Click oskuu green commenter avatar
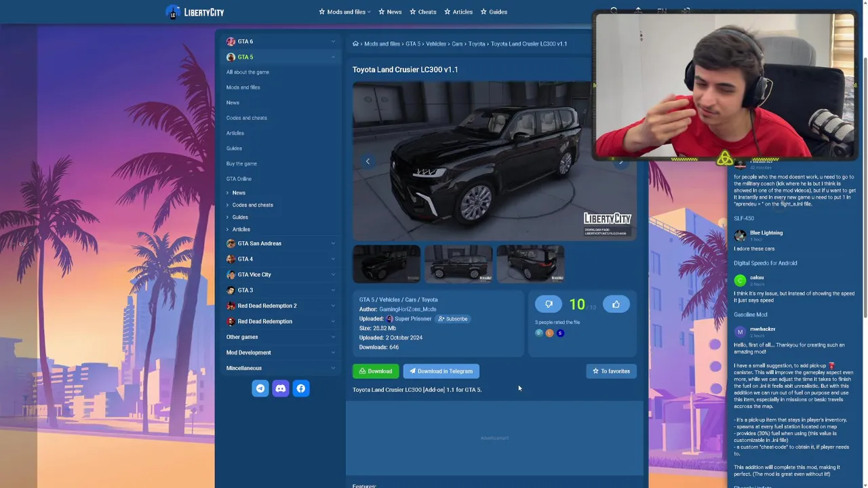The image size is (868, 488). point(740,280)
